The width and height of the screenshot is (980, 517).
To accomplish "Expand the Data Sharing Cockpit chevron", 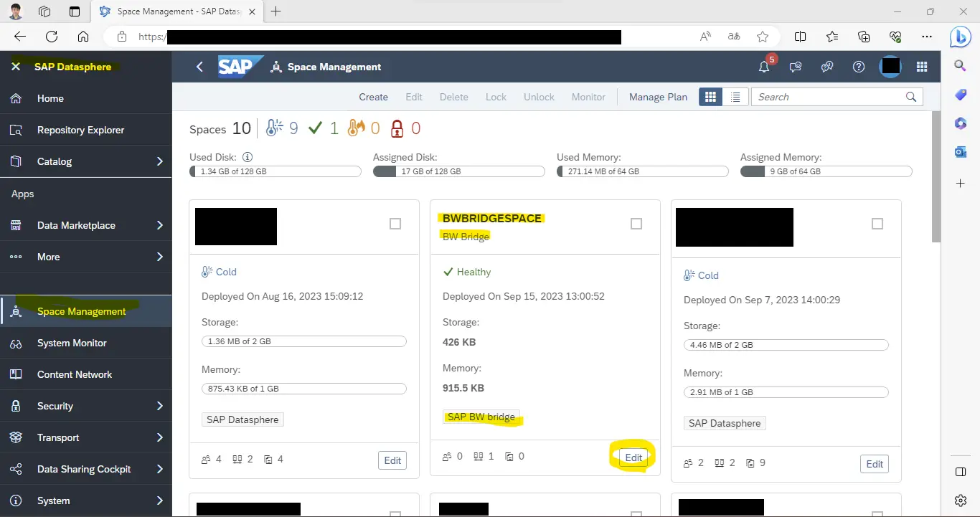I will (x=159, y=469).
